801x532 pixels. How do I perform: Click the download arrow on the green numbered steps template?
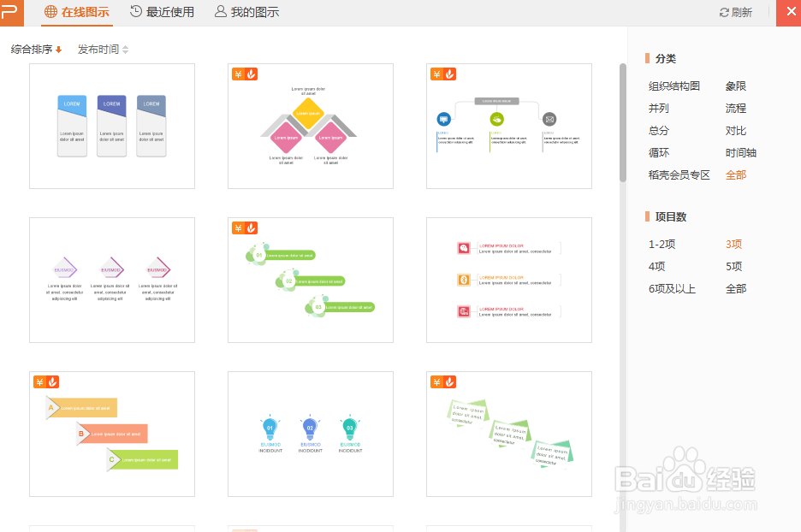coord(251,228)
